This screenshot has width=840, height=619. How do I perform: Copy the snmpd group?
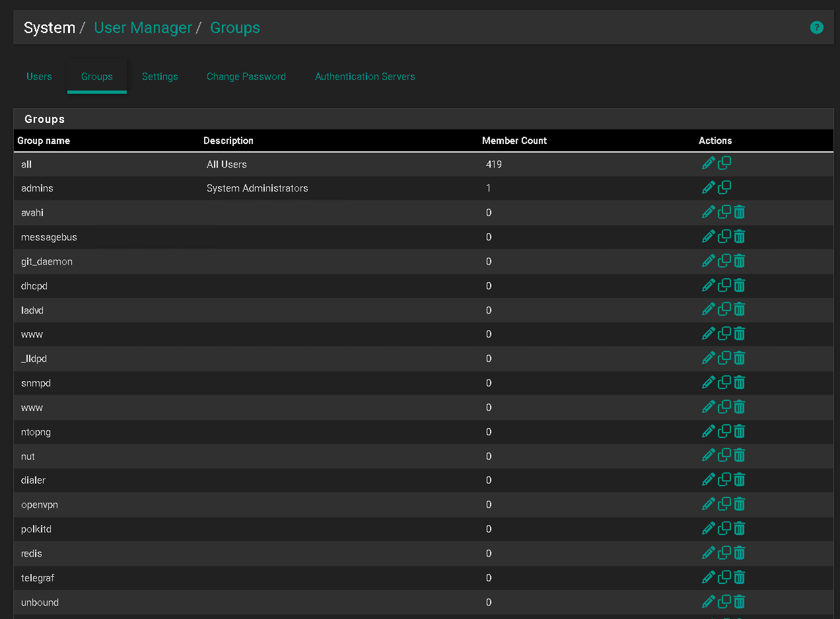coord(724,382)
